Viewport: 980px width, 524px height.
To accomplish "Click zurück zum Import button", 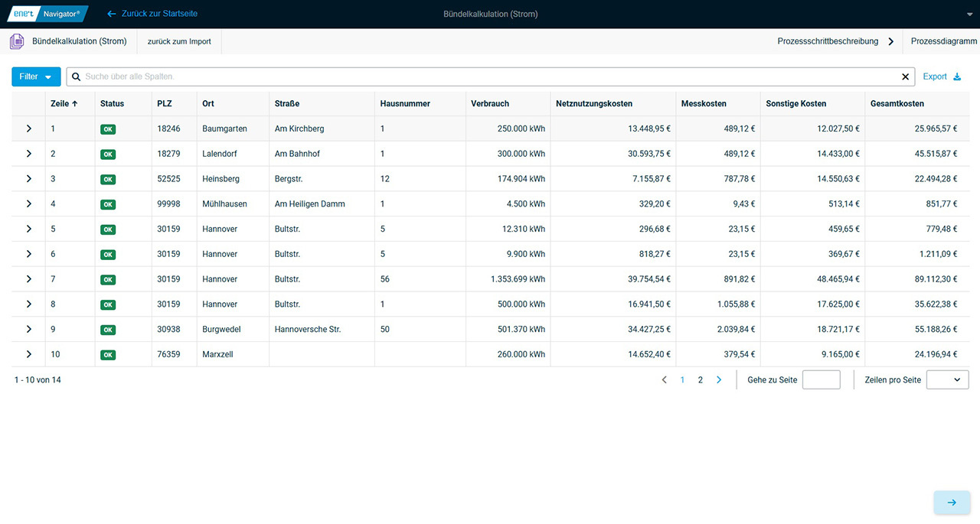I will [179, 41].
